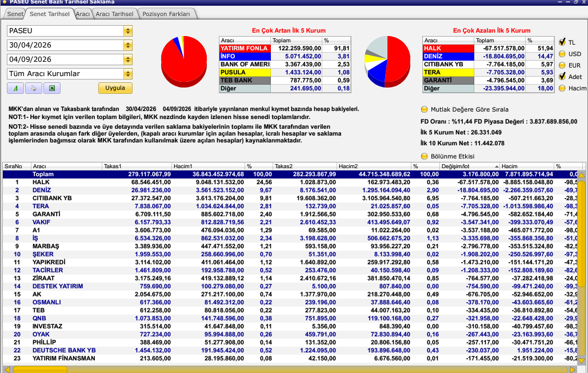
Task: Select the TACİRLER row
Action: [x=291, y=270]
